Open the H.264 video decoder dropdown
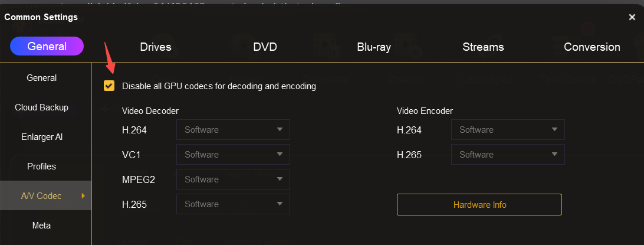This screenshot has width=644, height=245. [233, 130]
